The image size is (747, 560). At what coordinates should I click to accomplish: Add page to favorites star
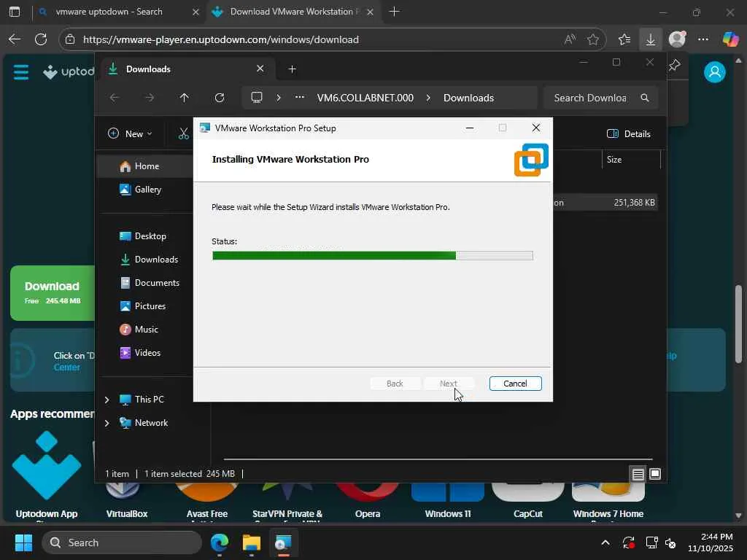(x=593, y=39)
